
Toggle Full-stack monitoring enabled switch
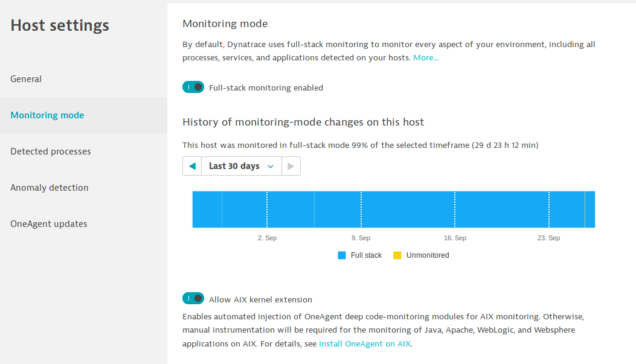pos(193,87)
